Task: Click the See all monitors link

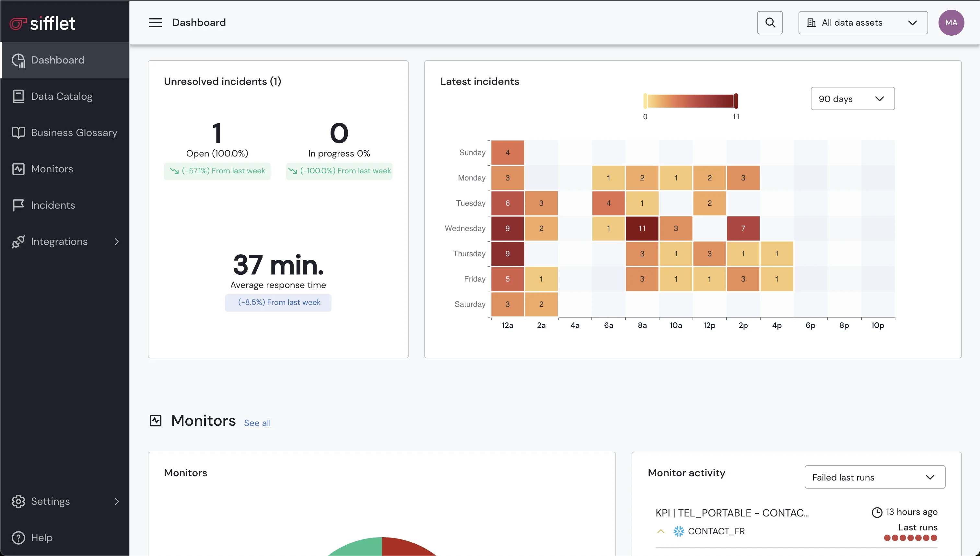Action: coord(257,423)
